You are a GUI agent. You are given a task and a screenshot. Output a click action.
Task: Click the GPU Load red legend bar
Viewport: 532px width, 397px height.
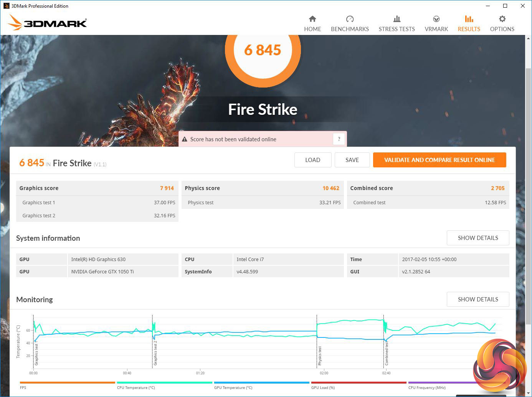coord(359,383)
